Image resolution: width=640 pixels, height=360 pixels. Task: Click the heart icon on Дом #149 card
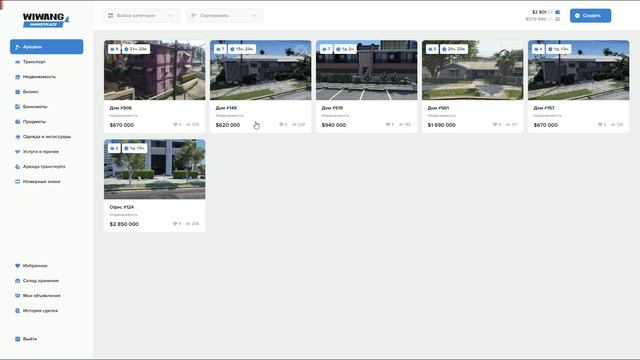point(281,124)
